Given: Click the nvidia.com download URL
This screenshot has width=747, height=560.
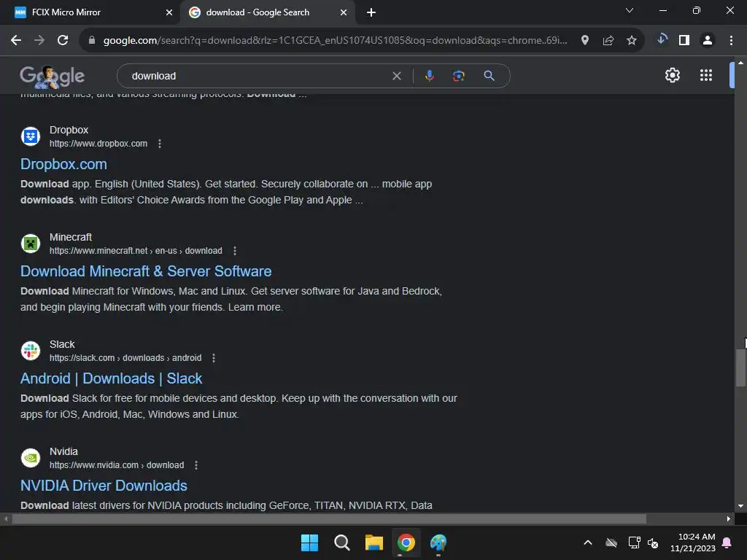Looking at the screenshot, I should click(117, 464).
